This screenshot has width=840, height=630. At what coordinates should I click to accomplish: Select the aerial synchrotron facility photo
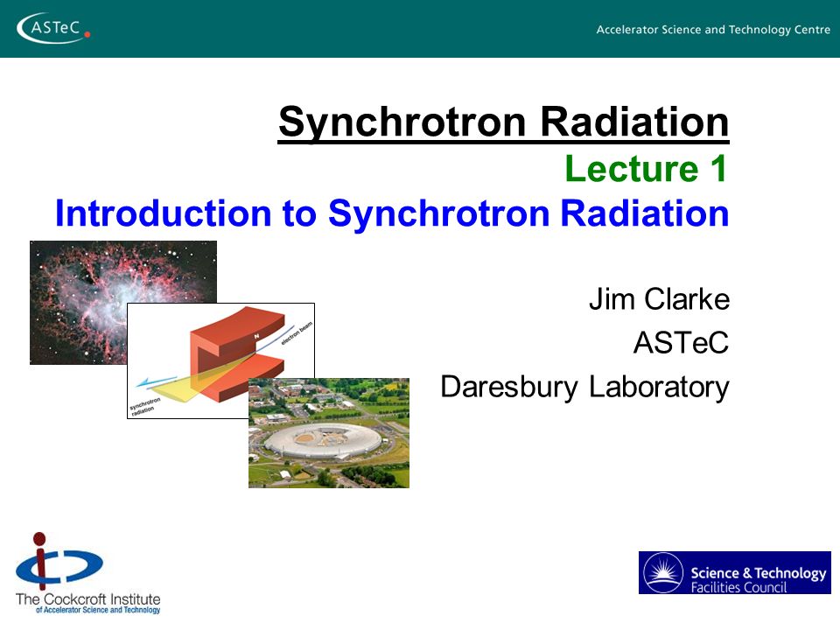(329, 433)
